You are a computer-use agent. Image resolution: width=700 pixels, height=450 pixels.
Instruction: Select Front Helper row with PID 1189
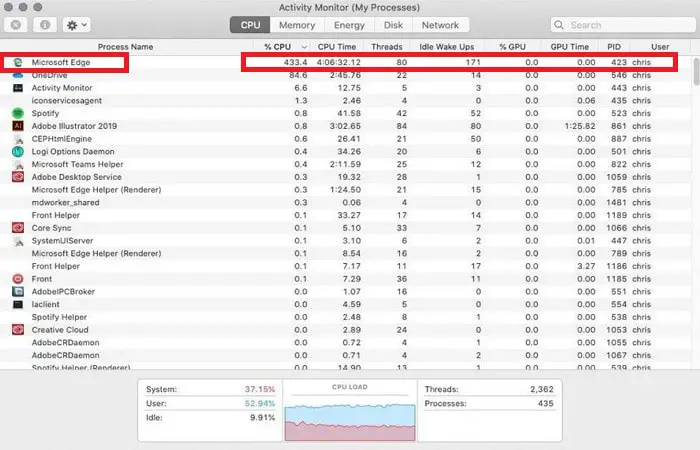pyautogui.click(x=345, y=215)
